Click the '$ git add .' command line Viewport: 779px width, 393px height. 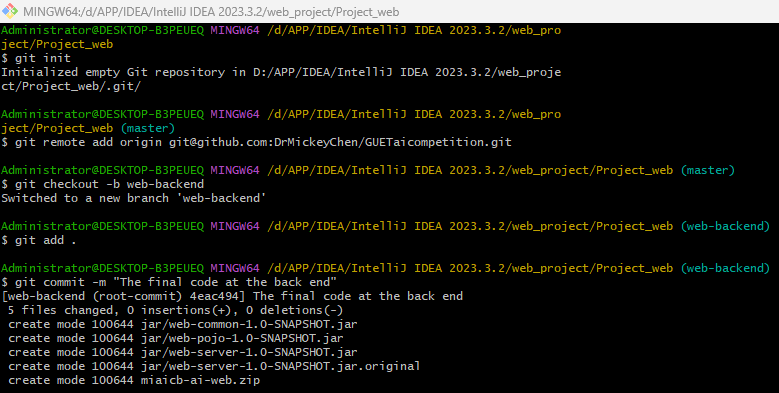[x=39, y=240]
